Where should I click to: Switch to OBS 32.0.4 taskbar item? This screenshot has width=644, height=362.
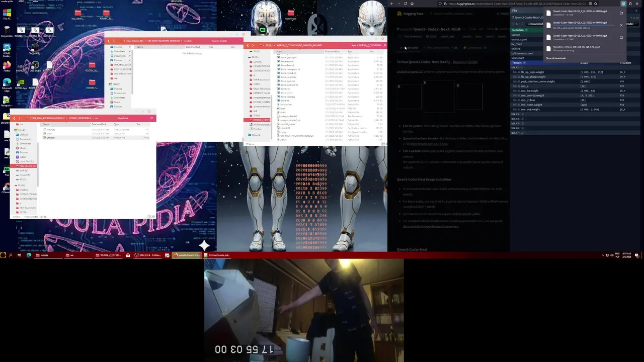pyautogui.click(x=147, y=255)
